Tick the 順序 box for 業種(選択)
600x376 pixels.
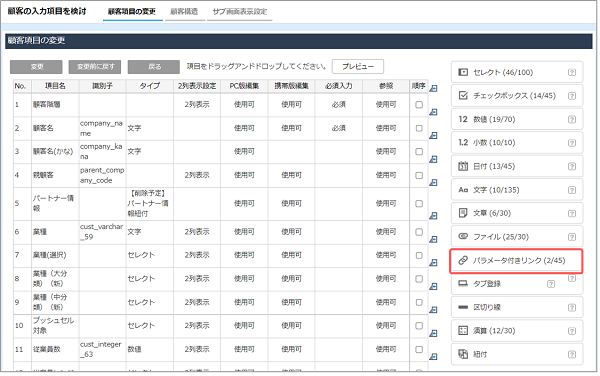(419, 255)
